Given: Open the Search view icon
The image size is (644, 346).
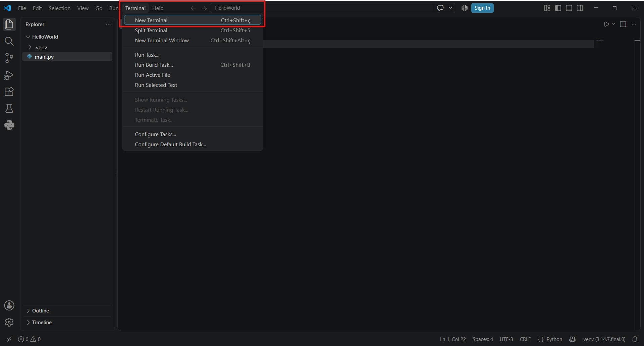Looking at the screenshot, I should click(9, 41).
